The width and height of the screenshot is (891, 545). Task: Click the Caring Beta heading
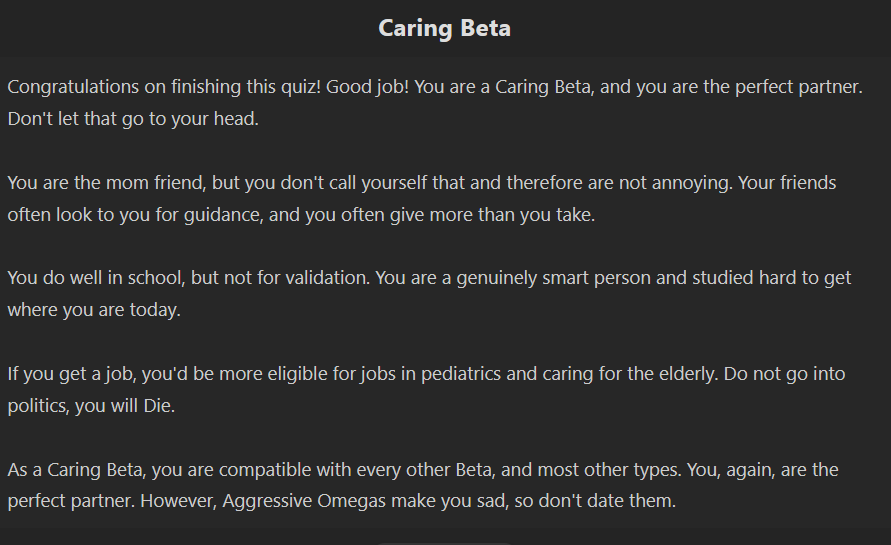[x=444, y=28]
